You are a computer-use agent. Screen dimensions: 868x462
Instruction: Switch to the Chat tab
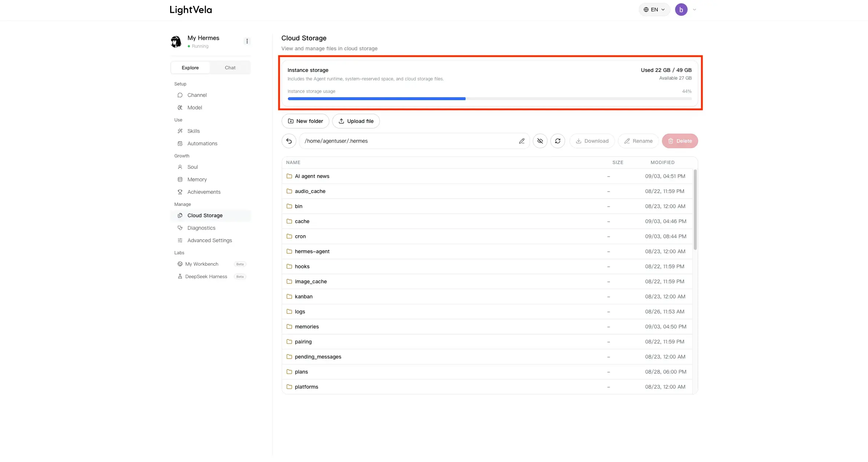[230, 68]
